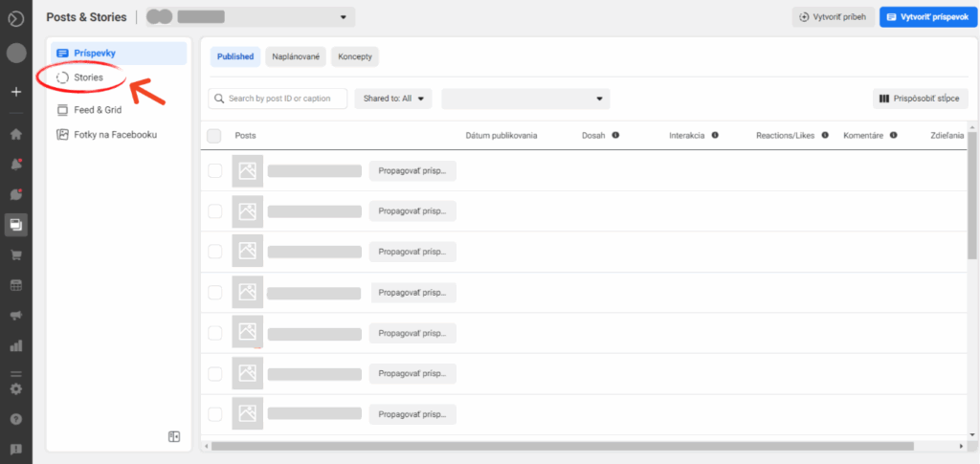Open Commerce shopping cart icon
980x464 pixels.
click(x=16, y=254)
